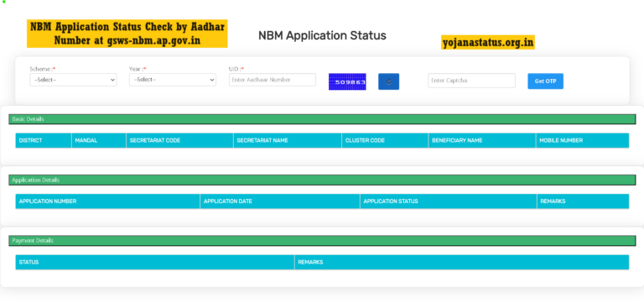The width and height of the screenshot is (644, 303).
Task: Refresh the captcha image
Action: pyautogui.click(x=388, y=81)
